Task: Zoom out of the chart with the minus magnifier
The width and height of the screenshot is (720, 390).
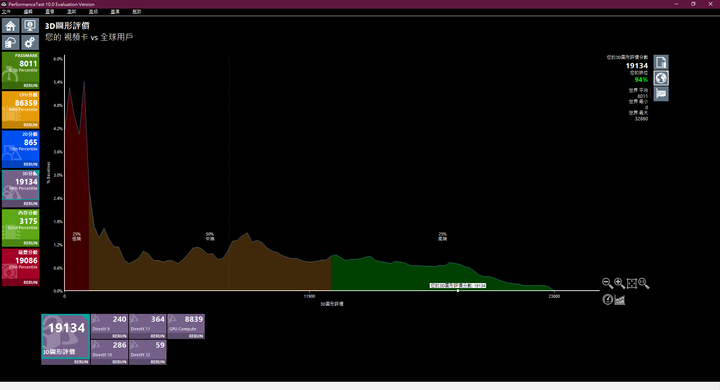Action: tap(607, 283)
